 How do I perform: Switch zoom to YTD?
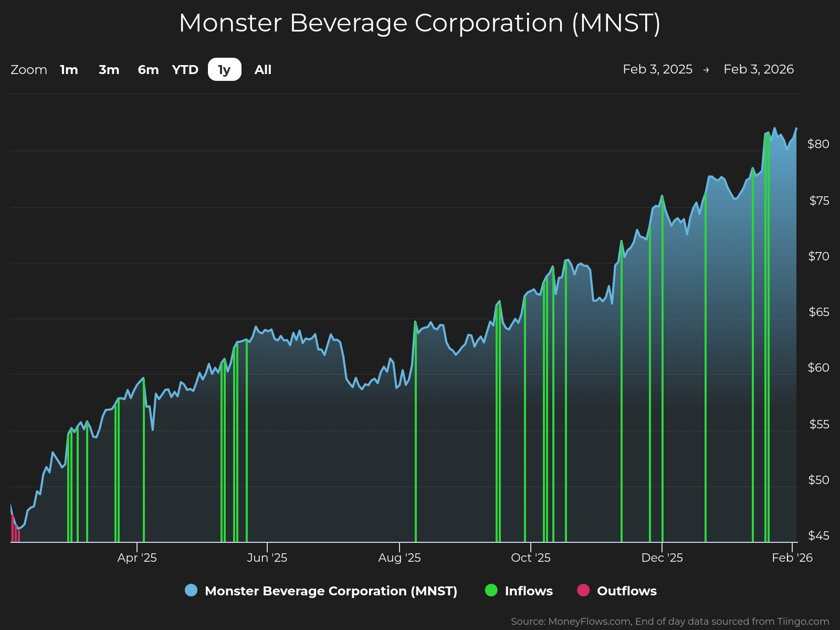point(185,70)
